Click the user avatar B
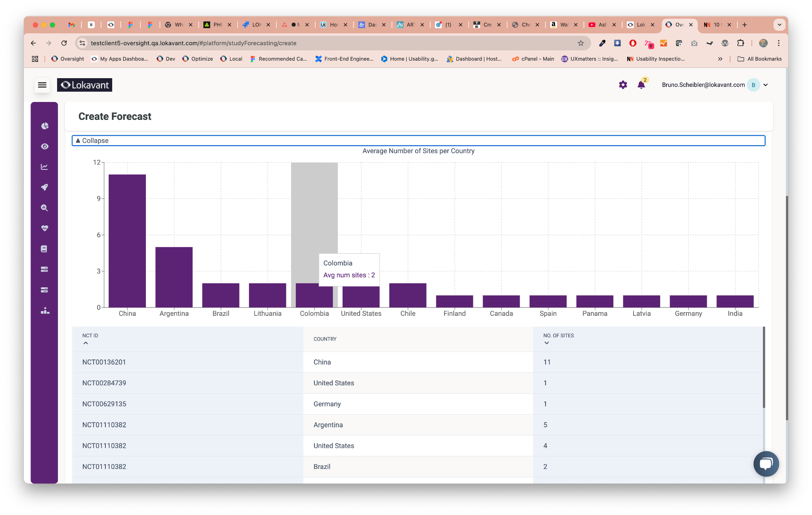 753,85
